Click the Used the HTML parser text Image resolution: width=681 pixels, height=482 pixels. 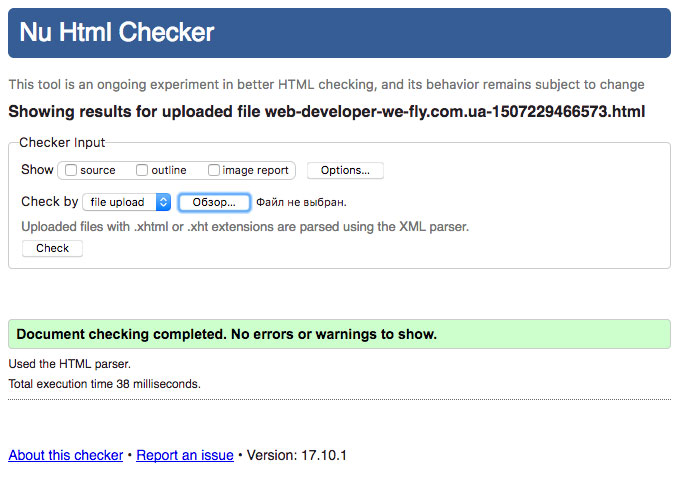[x=69, y=364]
